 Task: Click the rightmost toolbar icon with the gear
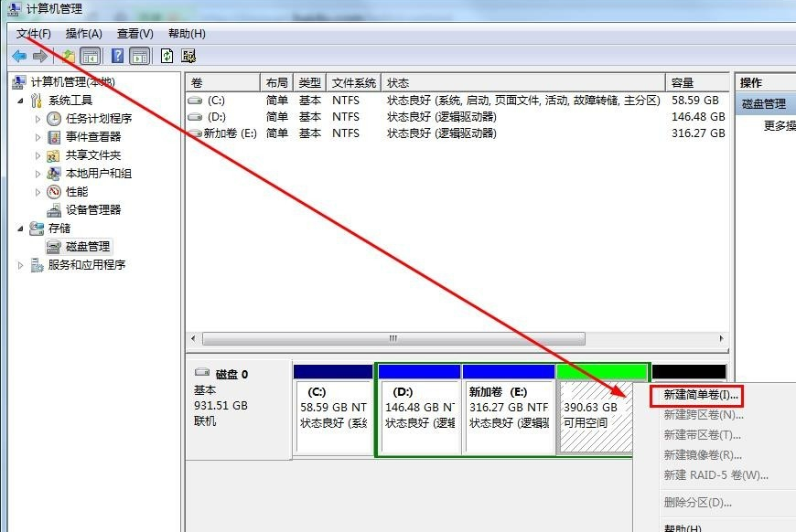pos(188,55)
